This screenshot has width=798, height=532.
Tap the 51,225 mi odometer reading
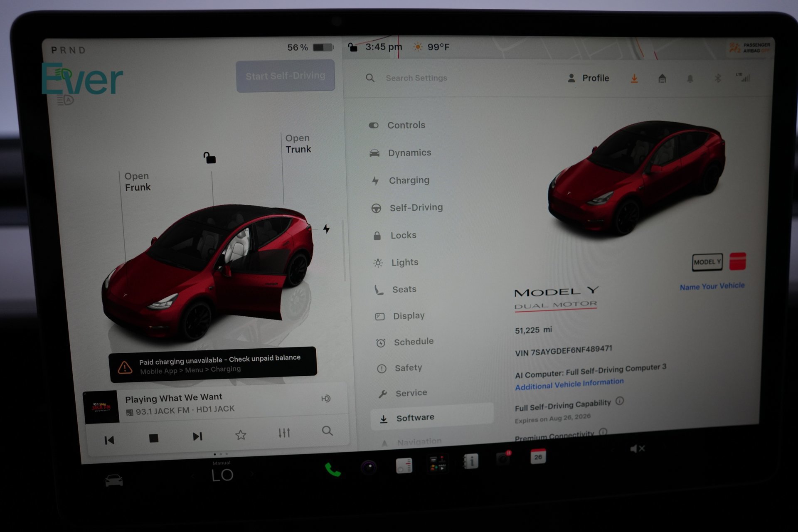[533, 330]
